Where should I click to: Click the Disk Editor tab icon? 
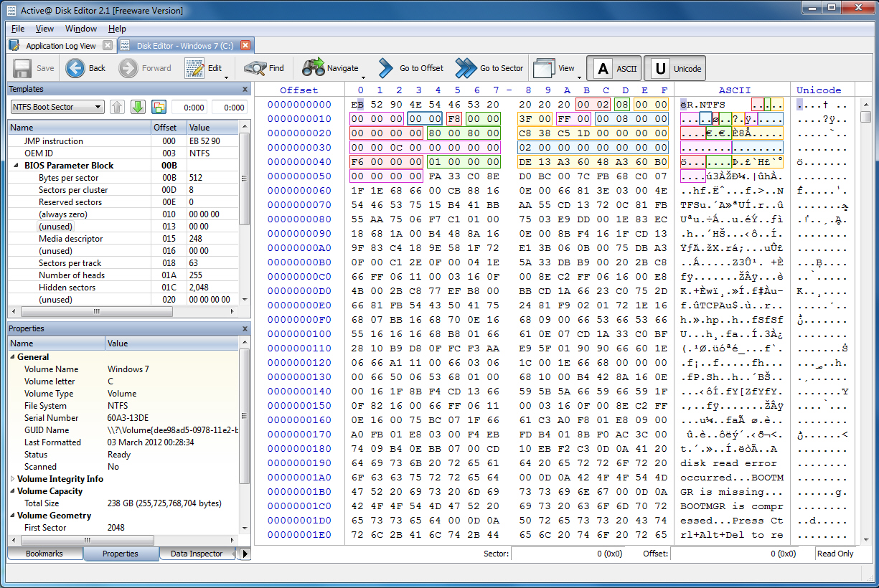[x=125, y=45]
